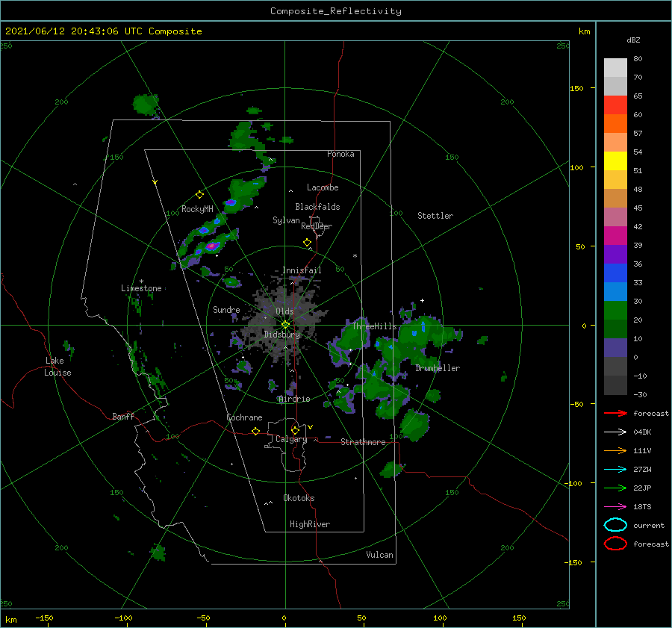This screenshot has height=628, width=672.
Task: Click the radar center diamond near Olds
Action: coord(285,325)
